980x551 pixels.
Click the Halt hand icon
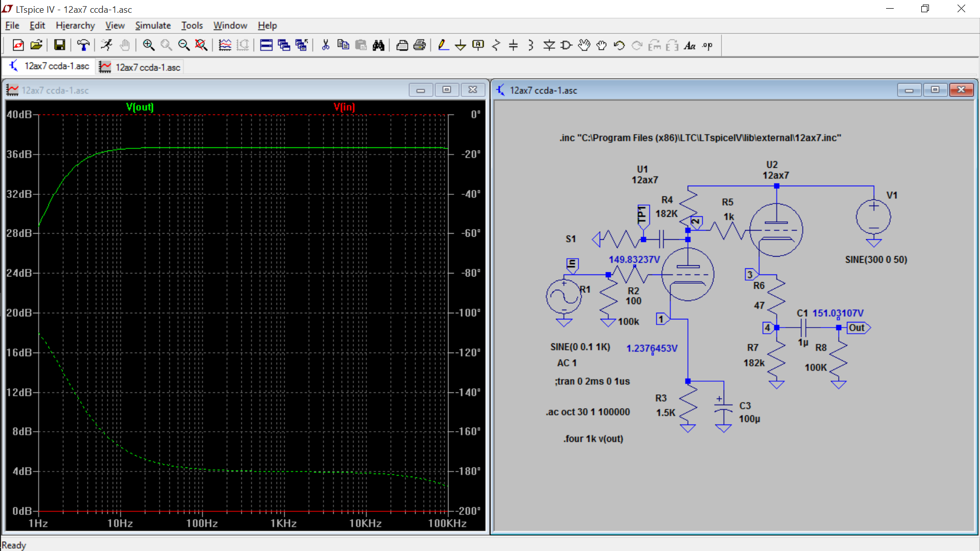click(x=125, y=45)
